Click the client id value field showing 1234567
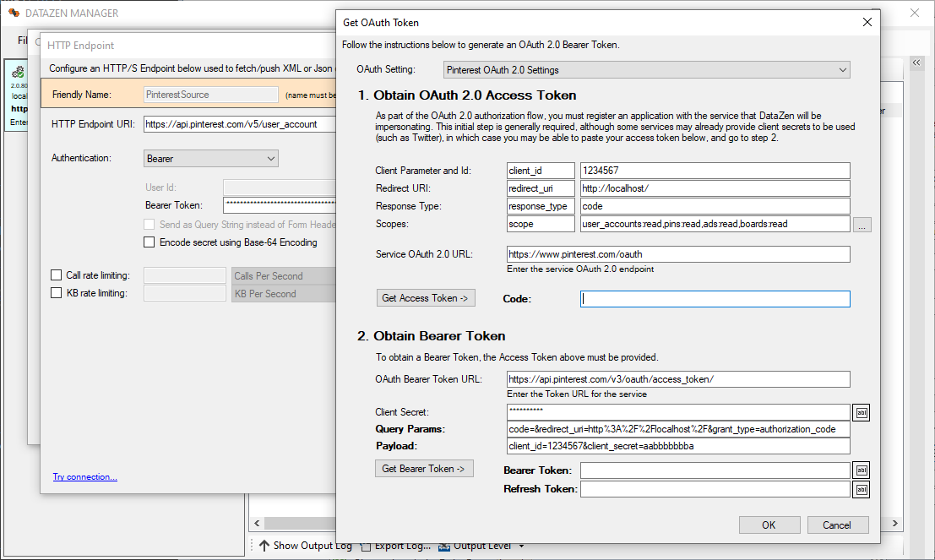 coord(715,171)
